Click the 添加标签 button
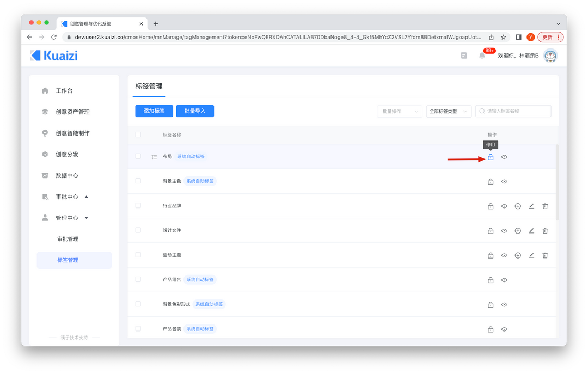The height and width of the screenshot is (374, 588). pyautogui.click(x=154, y=111)
